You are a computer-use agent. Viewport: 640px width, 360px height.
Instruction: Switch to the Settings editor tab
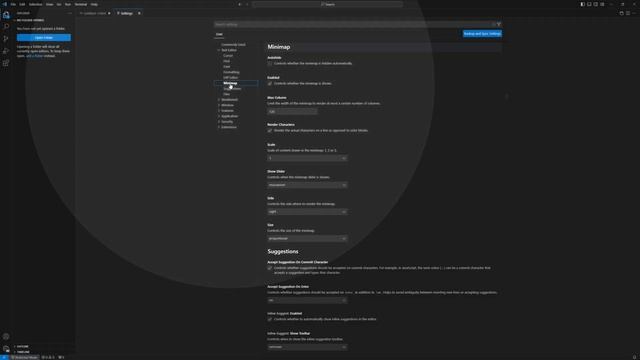pyautogui.click(x=127, y=13)
